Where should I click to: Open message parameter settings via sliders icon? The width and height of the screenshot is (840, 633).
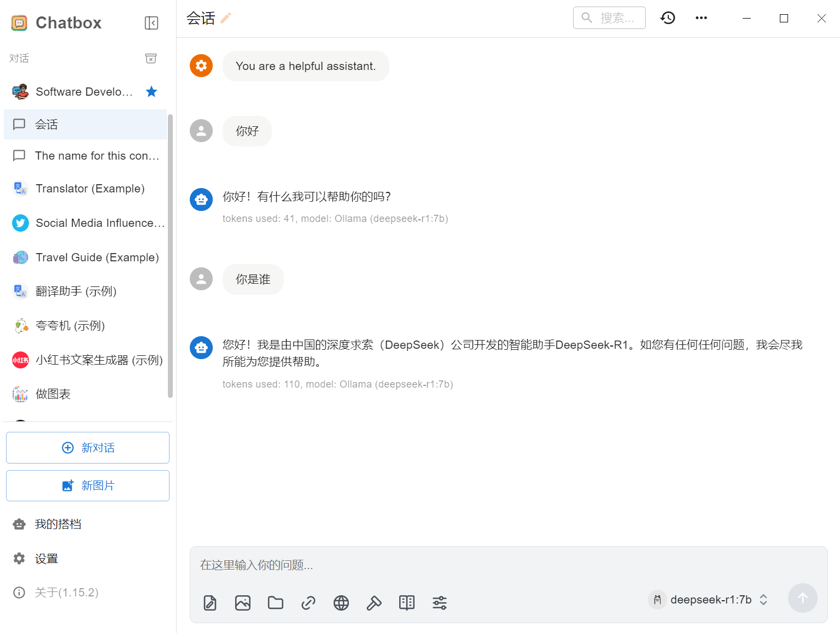[x=440, y=603]
